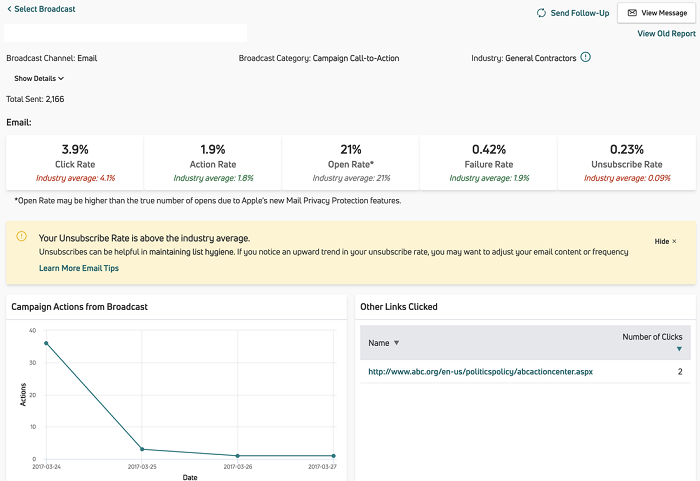
Task: Go back to Select Broadcast
Action: coord(41,9)
